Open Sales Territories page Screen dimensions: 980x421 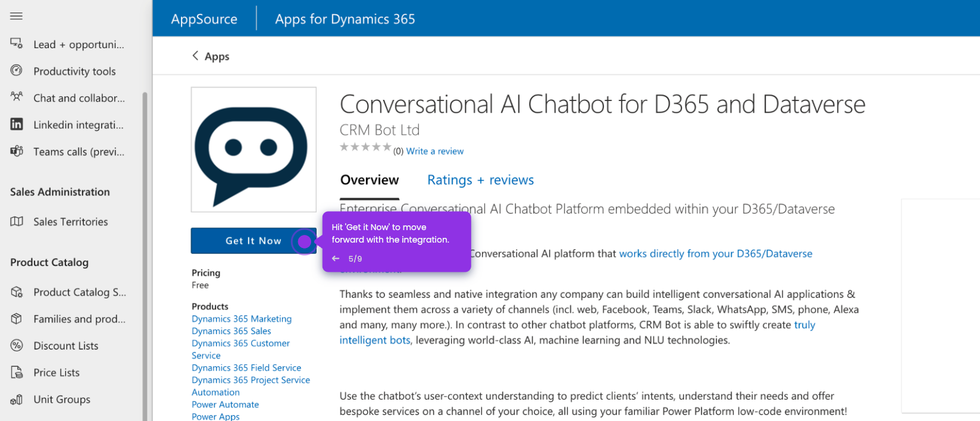[71, 222]
